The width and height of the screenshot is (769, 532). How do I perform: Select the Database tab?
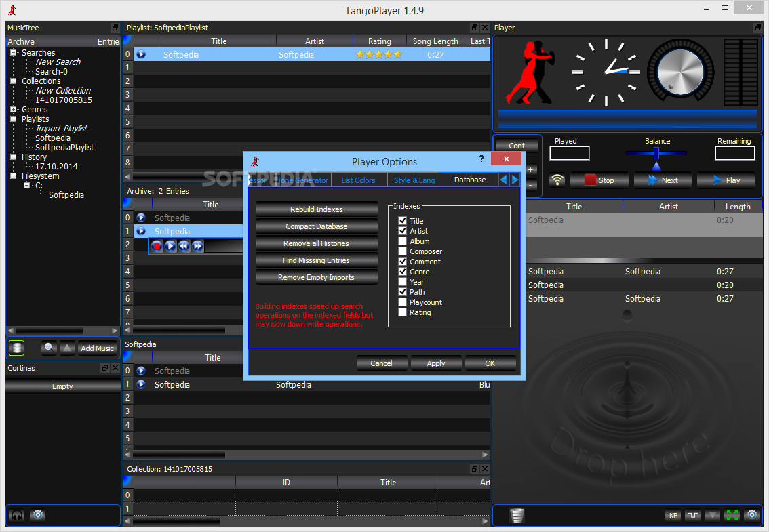click(469, 180)
